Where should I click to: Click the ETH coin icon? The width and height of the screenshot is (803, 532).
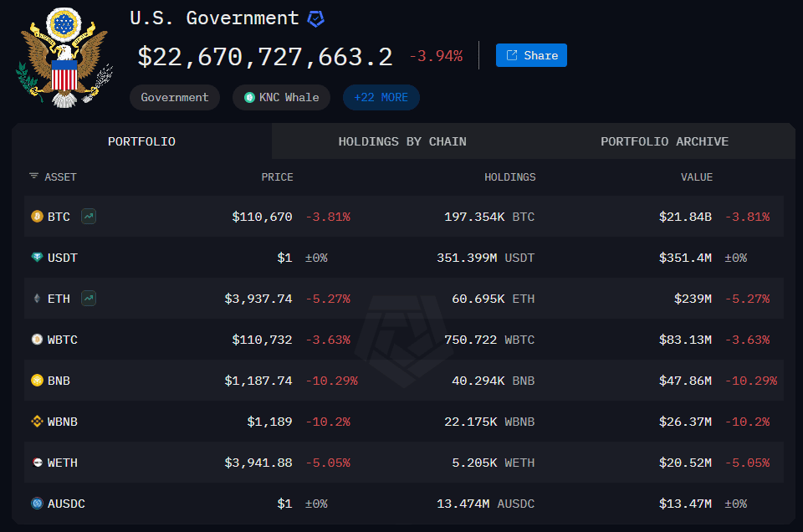37,299
